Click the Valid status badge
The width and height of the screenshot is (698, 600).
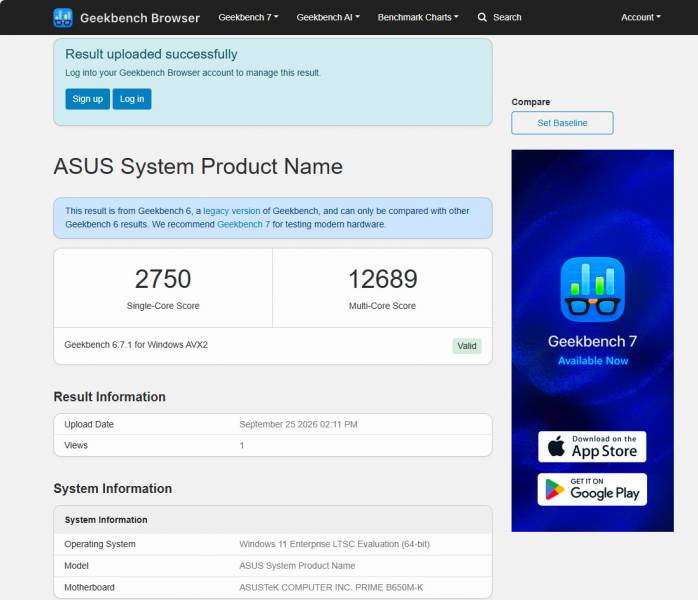click(x=467, y=346)
